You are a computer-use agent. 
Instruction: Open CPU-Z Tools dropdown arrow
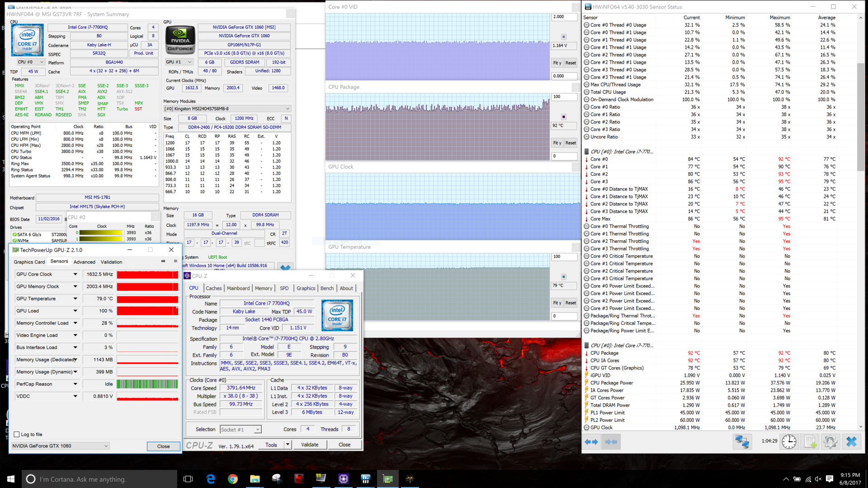[287, 445]
